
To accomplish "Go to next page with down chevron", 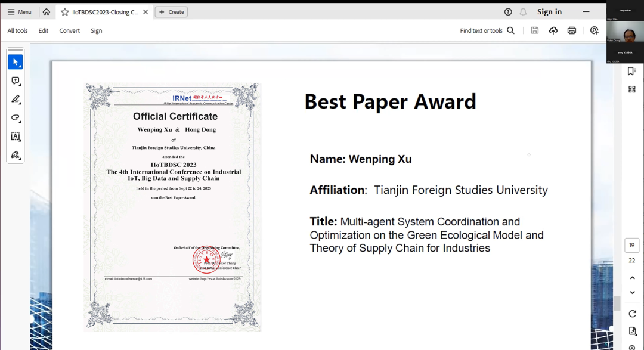I will tap(632, 293).
